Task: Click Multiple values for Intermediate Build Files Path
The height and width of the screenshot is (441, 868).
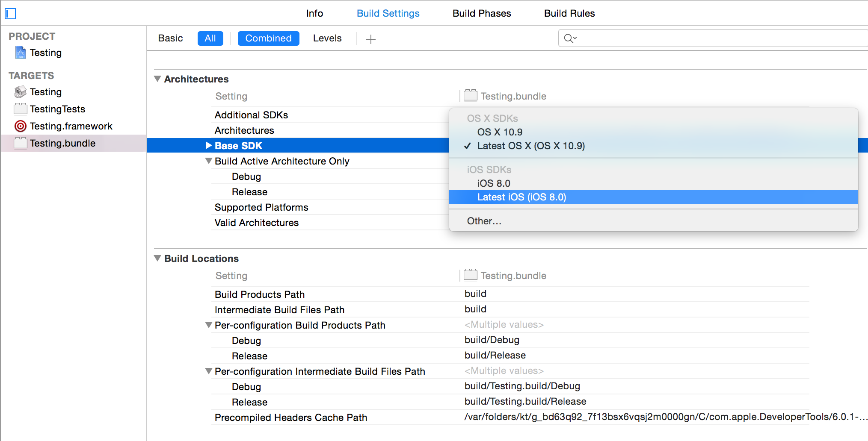Action: click(x=504, y=370)
